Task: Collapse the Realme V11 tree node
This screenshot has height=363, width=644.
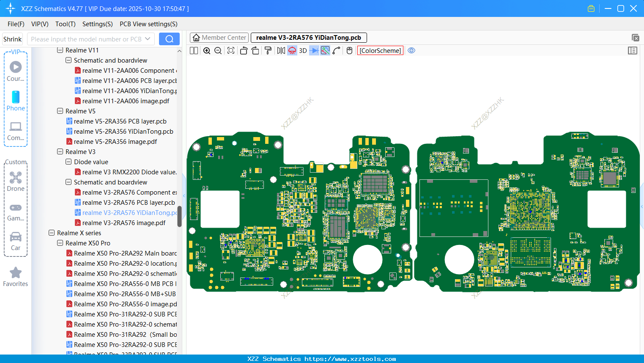Action: 60,50
